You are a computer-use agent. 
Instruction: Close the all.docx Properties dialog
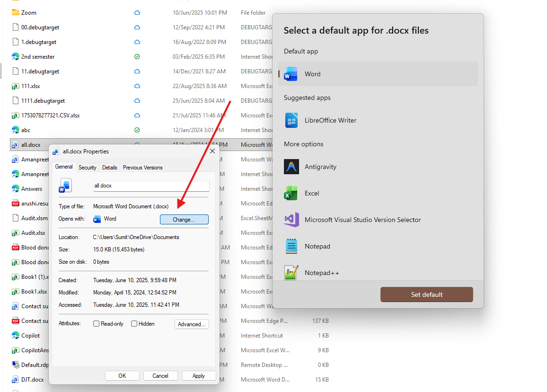point(212,151)
